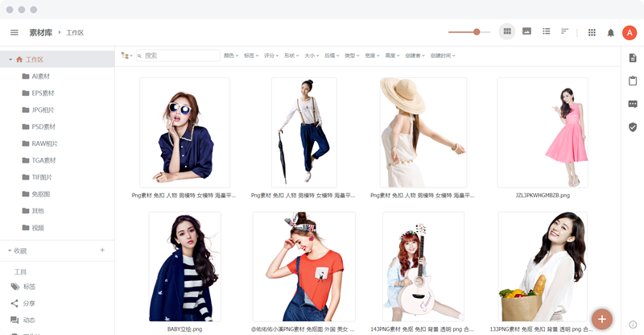Open the shield verification panel
This screenshot has height=335, width=644.
click(633, 127)
